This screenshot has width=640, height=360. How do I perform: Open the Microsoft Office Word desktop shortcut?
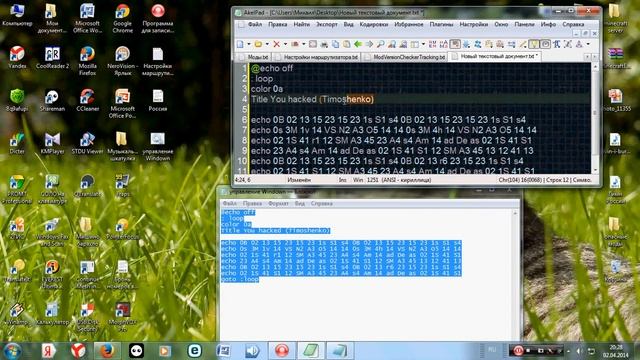click(87, 18)
